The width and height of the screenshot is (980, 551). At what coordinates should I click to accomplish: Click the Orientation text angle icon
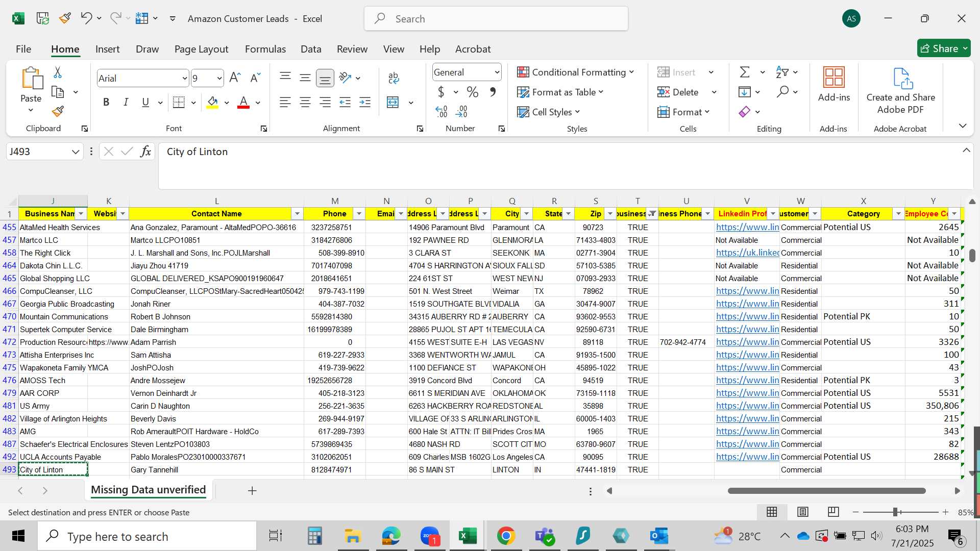tap(346, 78)
